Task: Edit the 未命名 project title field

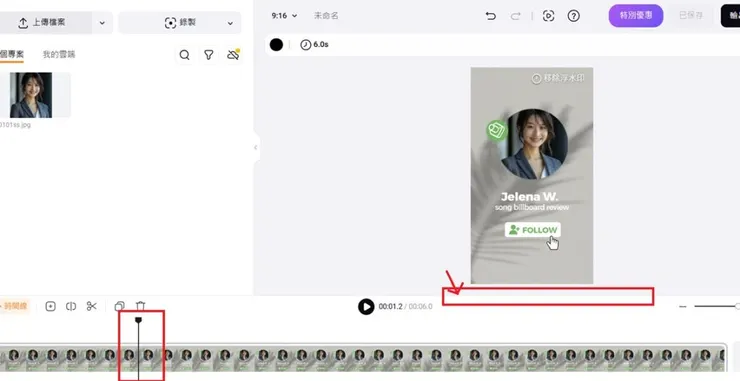Action: coord(326,16)
